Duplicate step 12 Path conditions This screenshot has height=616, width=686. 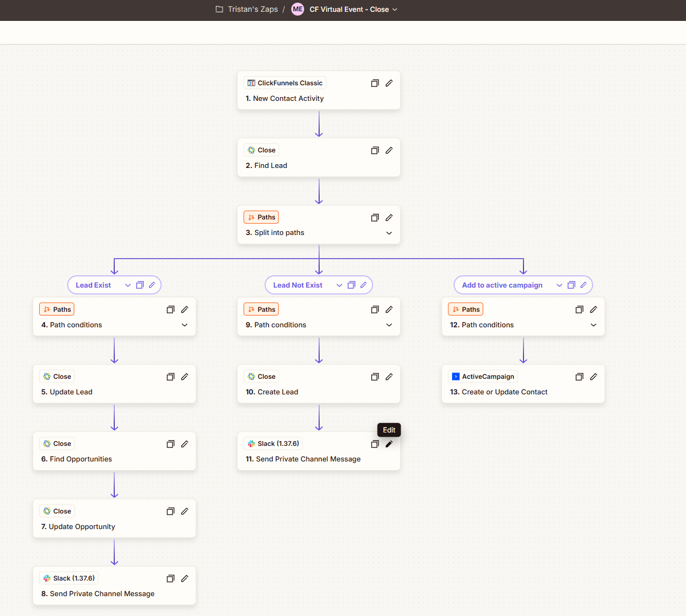(579, 310)
